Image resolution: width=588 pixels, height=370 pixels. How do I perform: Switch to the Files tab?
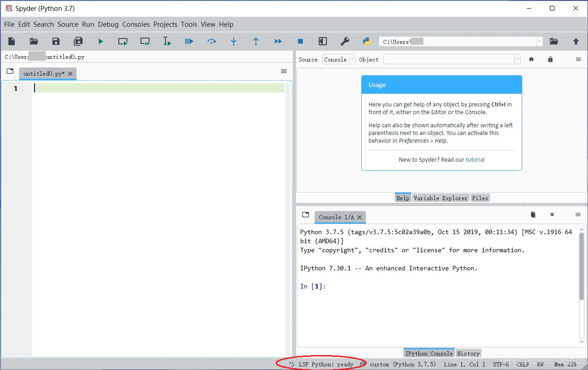click(x=480, y=198)
